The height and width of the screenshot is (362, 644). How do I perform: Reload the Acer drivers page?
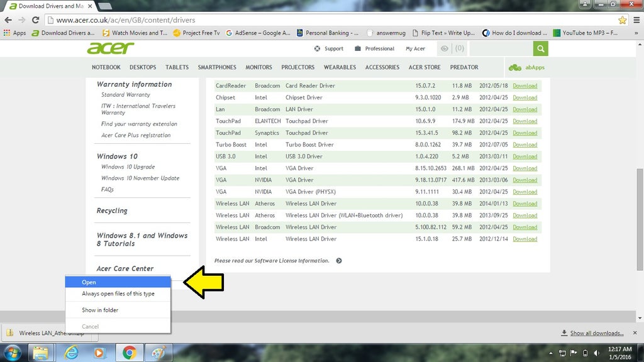point(36,19)
